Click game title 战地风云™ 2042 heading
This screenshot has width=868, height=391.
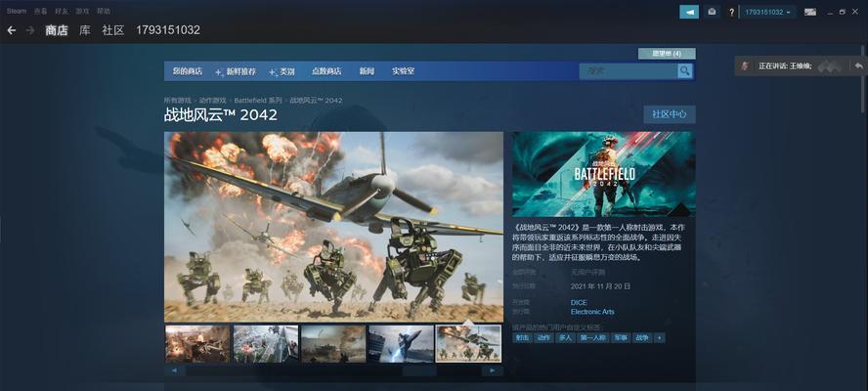(220, 115)
